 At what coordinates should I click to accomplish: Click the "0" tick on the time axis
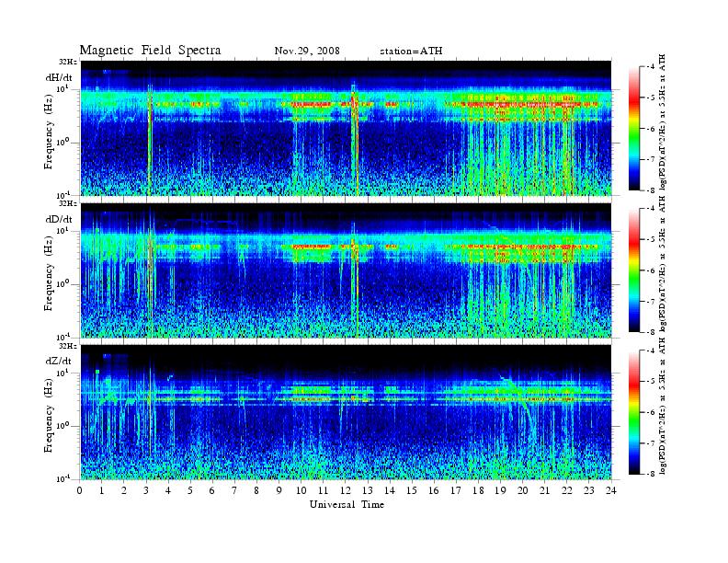(80, 490)
